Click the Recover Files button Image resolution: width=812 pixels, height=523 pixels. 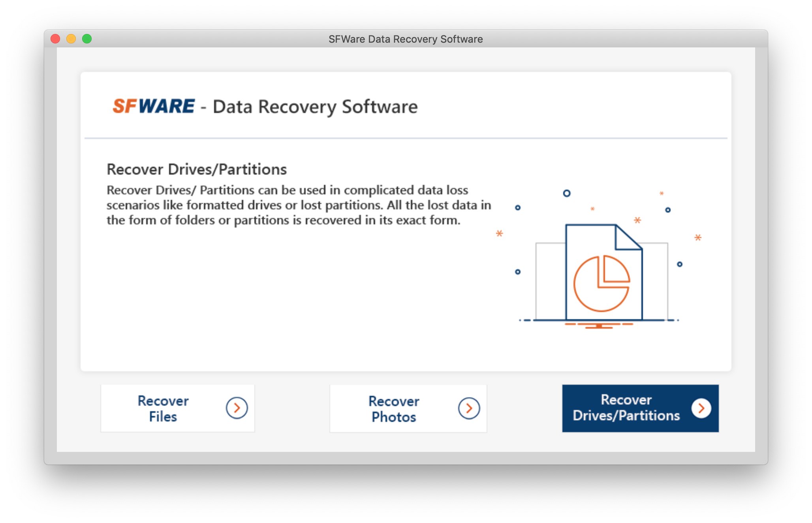coord(178,408)
